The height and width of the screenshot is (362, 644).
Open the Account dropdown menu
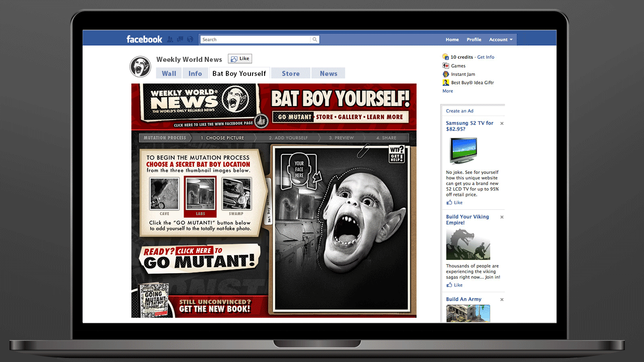point(501,39)
